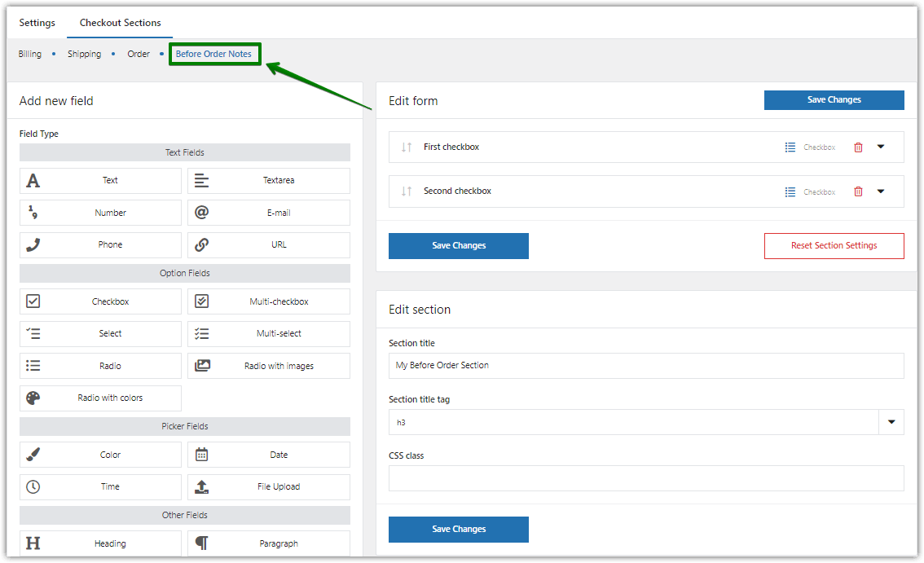Viewport: 924px width, 563px height.
Task: Expand the First checkbox field settings
Action: pos(881,147)
